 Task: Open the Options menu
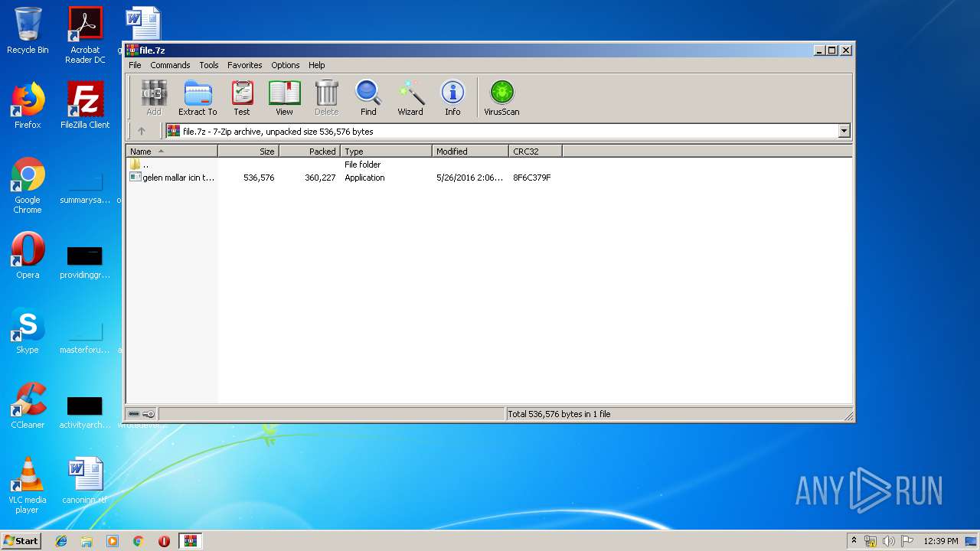pos(286,65)
